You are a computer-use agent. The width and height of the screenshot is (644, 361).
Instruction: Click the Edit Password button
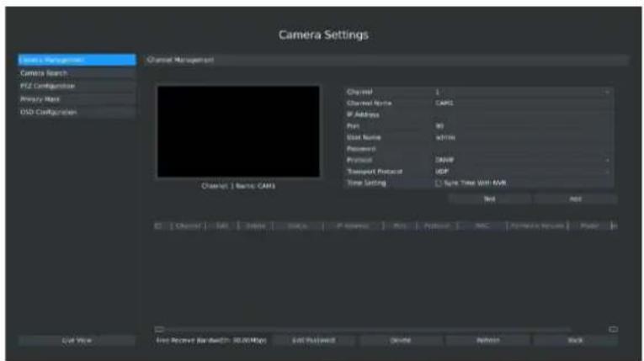click(314, 341)
